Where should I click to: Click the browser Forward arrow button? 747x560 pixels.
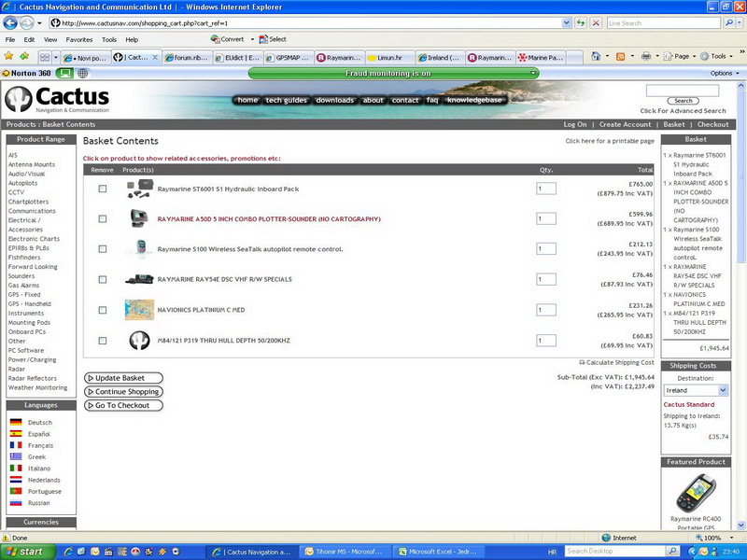click(x=27, y=22)
